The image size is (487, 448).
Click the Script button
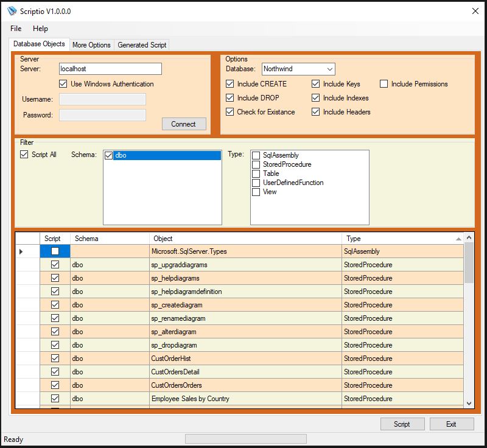[402, 424]
